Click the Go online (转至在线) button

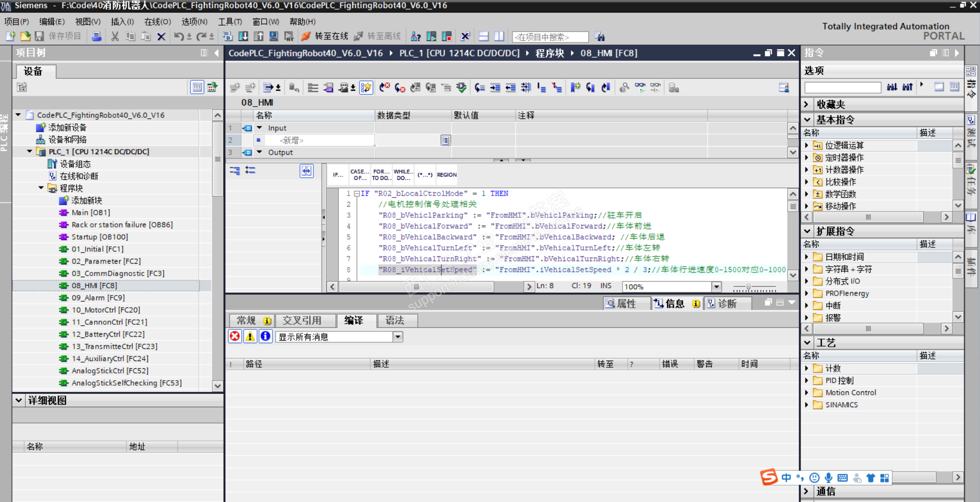tap(326, 36)
